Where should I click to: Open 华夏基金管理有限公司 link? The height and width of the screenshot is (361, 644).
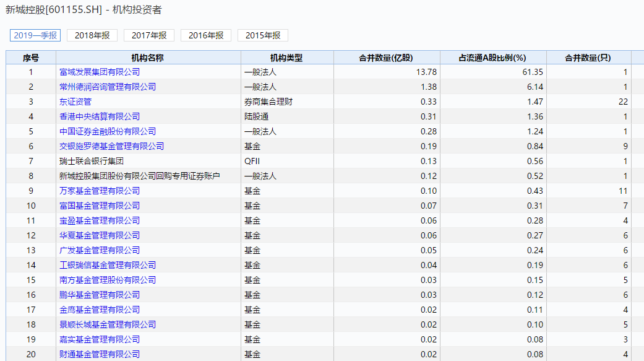click(100, 235)
